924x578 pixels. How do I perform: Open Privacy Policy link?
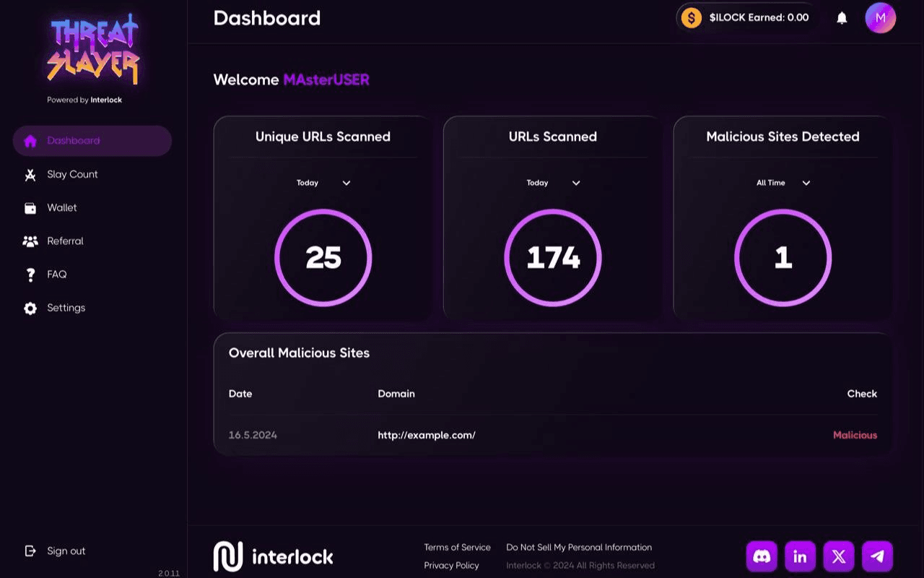(x=451, y=566)
